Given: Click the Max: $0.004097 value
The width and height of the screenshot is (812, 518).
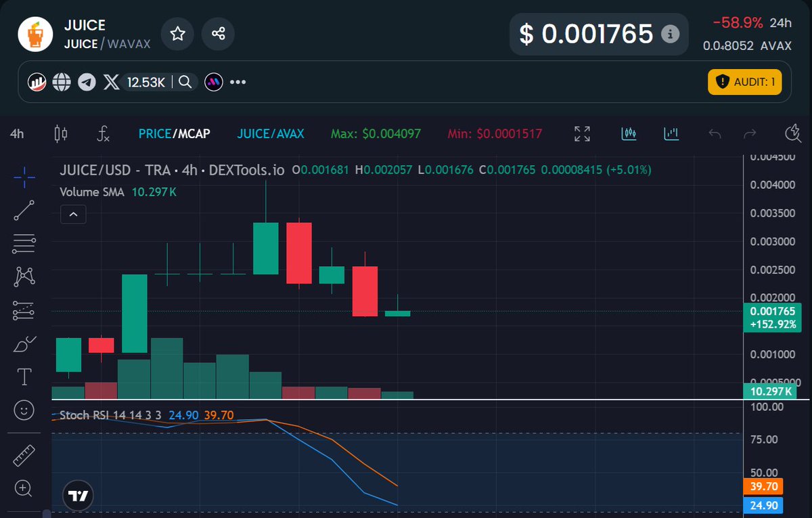Looking at the screenshot, I should [376, 134].
